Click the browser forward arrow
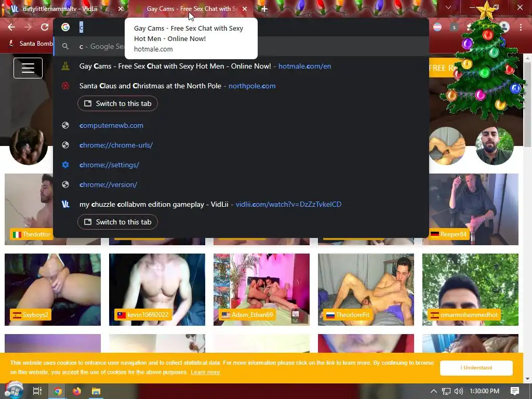Viewport: 532px width, 399px height. coord(28,27)
